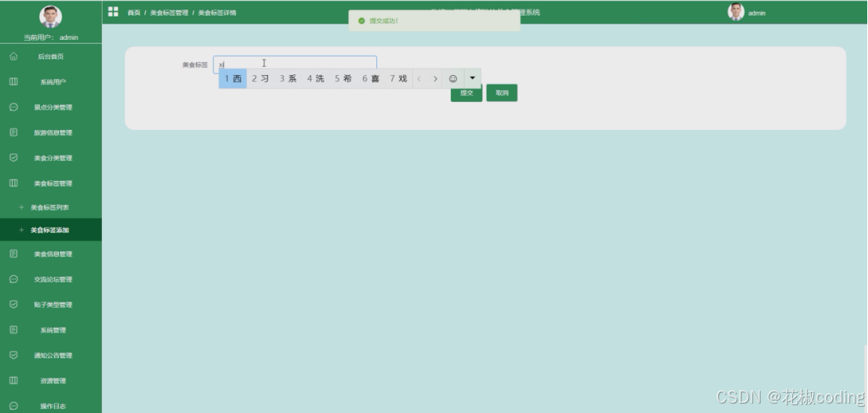Click the chat icon beside 景点分类管理
Screen dimensions: 868x413
click(14, 107)
